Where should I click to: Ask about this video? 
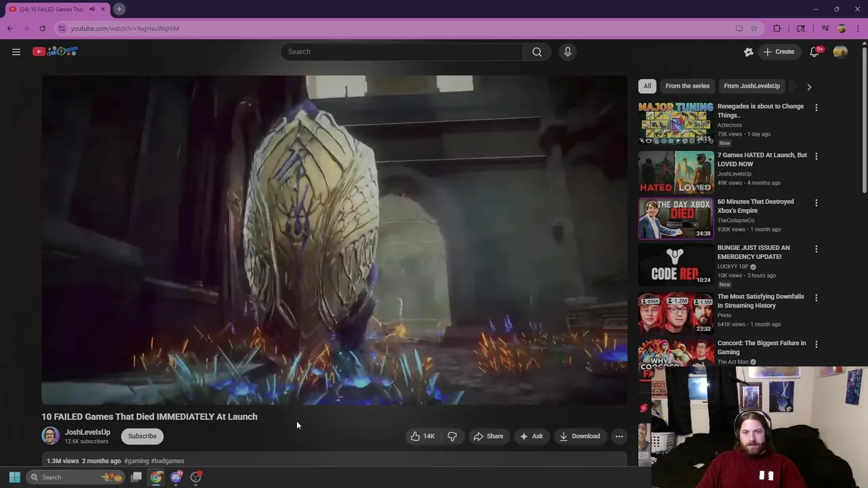pos(531,436)
